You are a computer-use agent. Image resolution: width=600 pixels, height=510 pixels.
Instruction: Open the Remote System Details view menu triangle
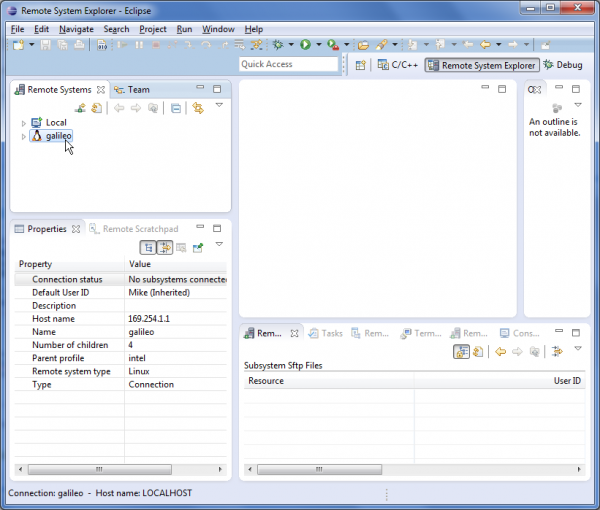tap(578, 349)
